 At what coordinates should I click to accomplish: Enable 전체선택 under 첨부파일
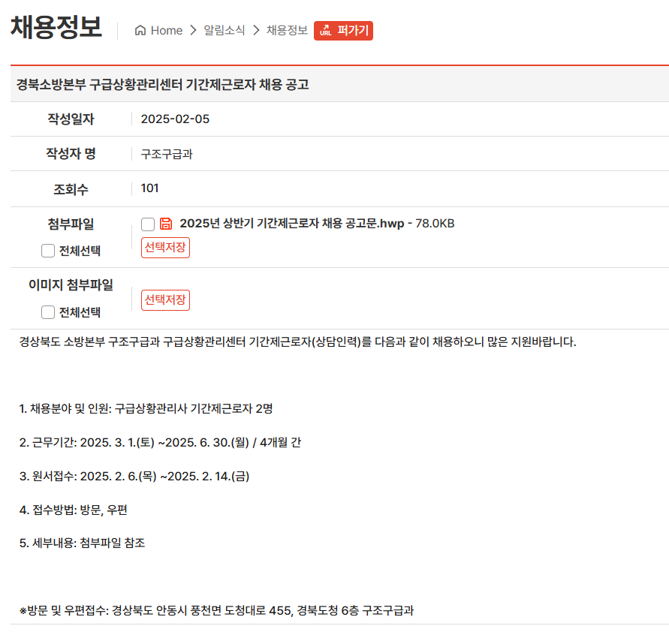tap(48, 251)
